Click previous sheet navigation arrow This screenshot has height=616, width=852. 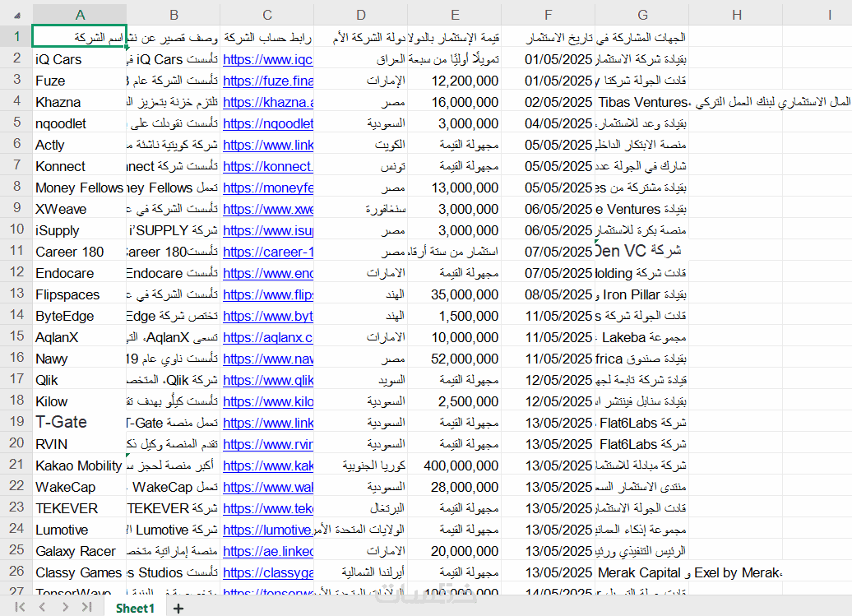43,607
